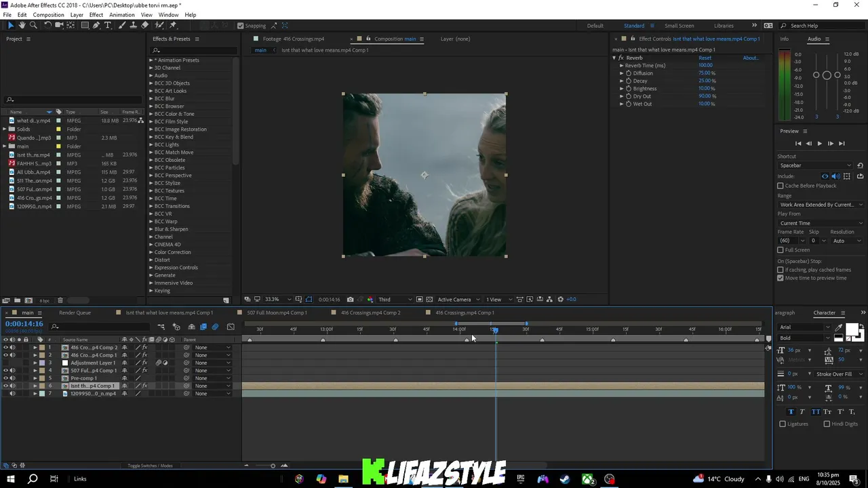Open the Active Camera view dropdown
868x488 pixels.
click(458, 300)
